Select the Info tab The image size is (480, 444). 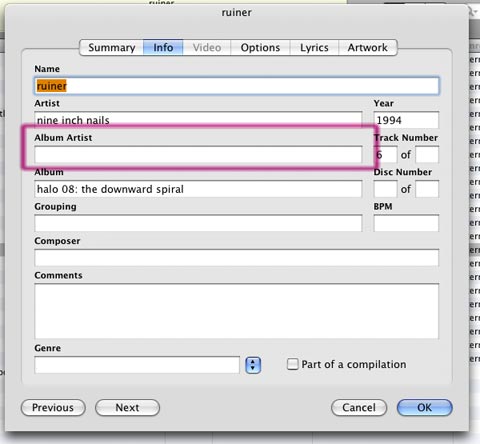pos(163,48)
